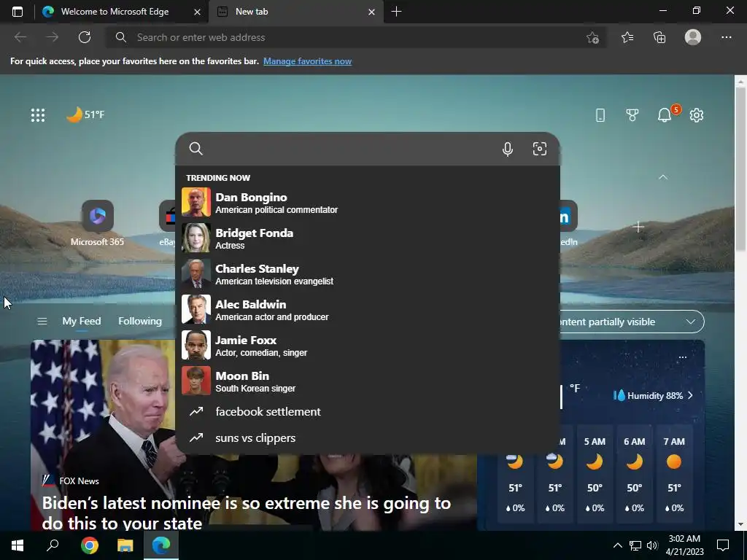Image resolution: width=747 pixels, height=560 pixels.
Task: Open the app launcher grid icon
Action: 38,114
